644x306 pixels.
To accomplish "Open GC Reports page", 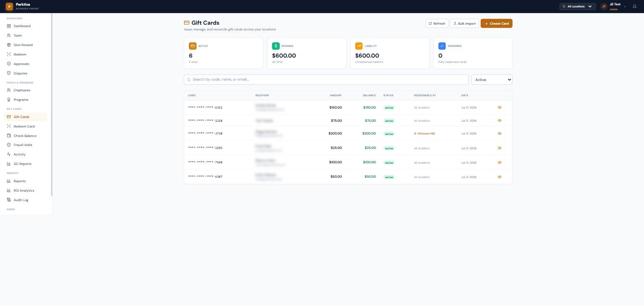I will click(25, 164).
